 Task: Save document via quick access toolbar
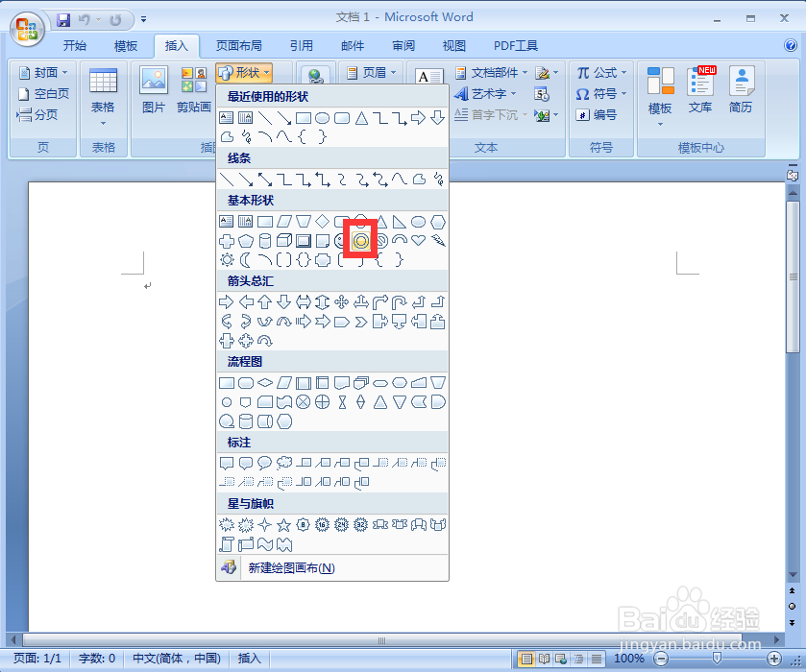click(x=63, y=20)
